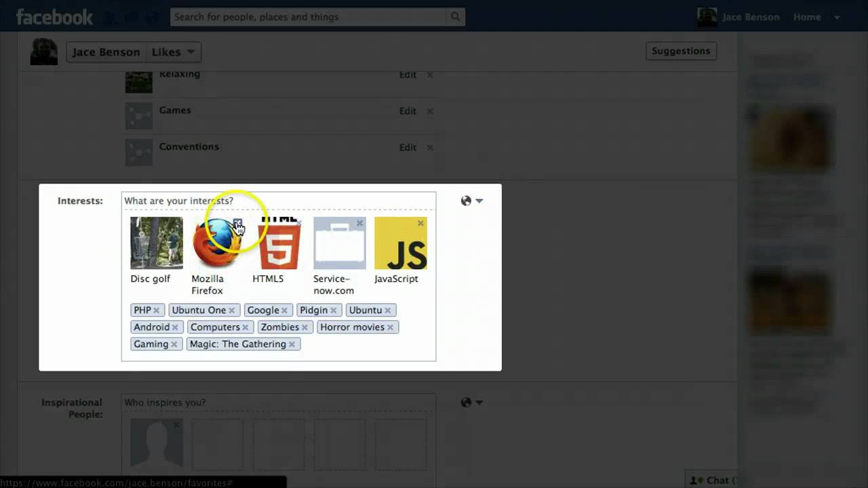The image size is (868, 488).
Task: Open the Service-now.com briefcase thumbnail
Action: (340, 243)
